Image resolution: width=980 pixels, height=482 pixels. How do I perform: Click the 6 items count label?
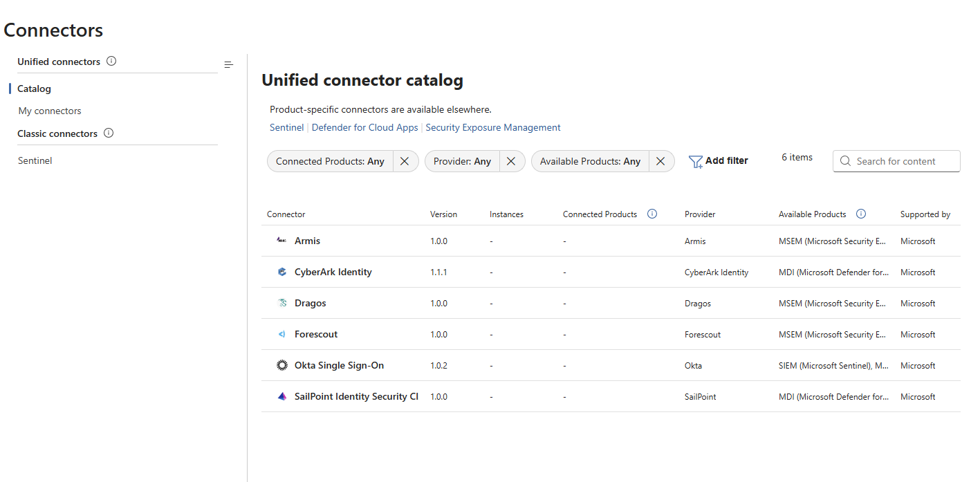point(797,157)
